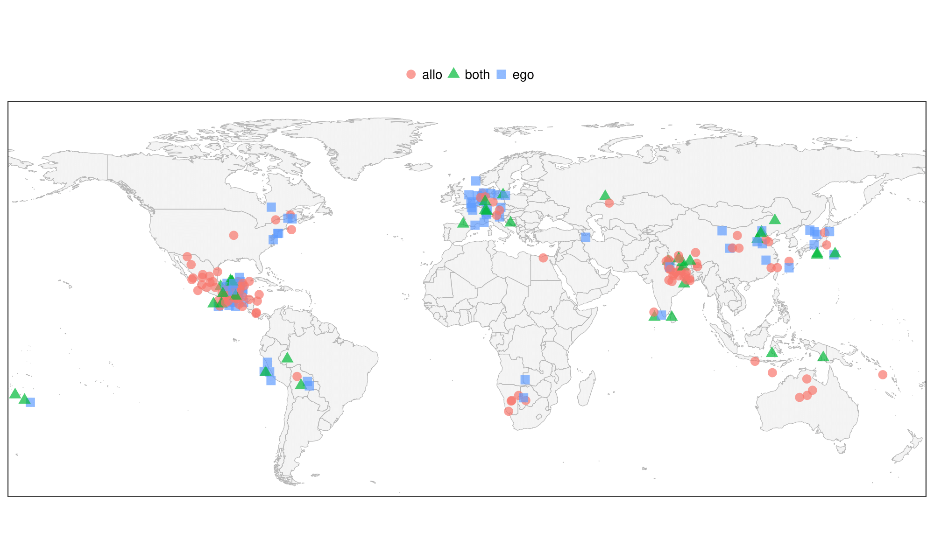Click the blue square marker in western China
This screenshot has height=560, width=934.
click(722, 231)
